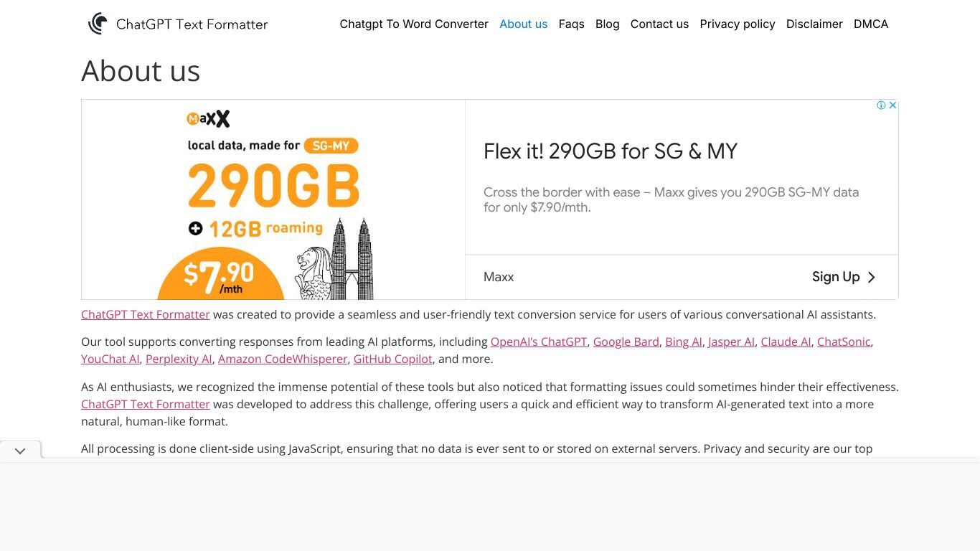
Task: Click the Sign Up ad button
Action: [844, 277]
